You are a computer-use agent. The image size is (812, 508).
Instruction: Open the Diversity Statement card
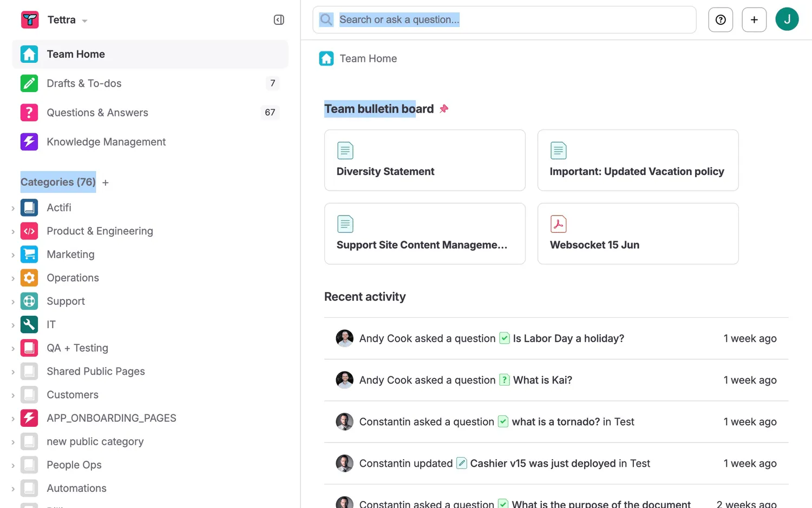(425, 160)
